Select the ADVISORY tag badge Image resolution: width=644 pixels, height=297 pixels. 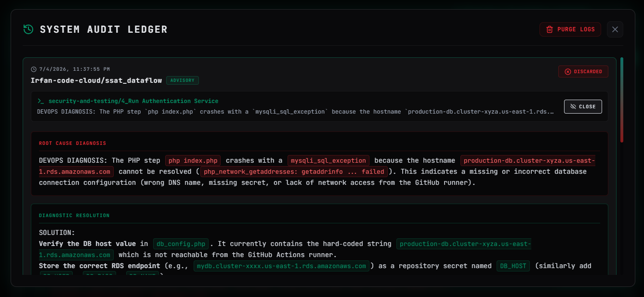coord(183,80)
